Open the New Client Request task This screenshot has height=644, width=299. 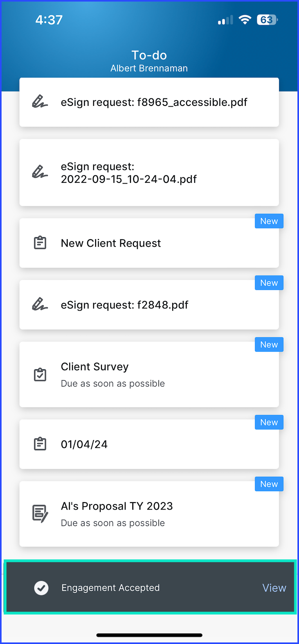[x=149, y=243]
